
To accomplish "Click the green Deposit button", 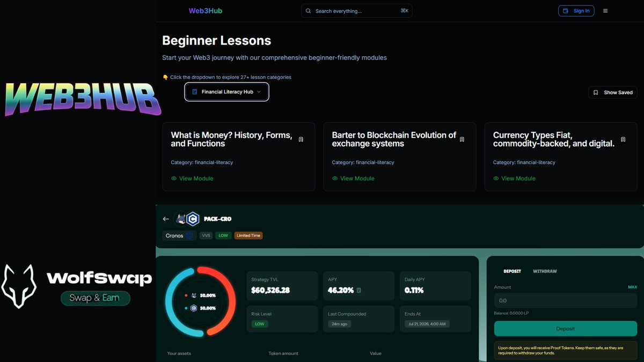I will [x=566, y=329].
